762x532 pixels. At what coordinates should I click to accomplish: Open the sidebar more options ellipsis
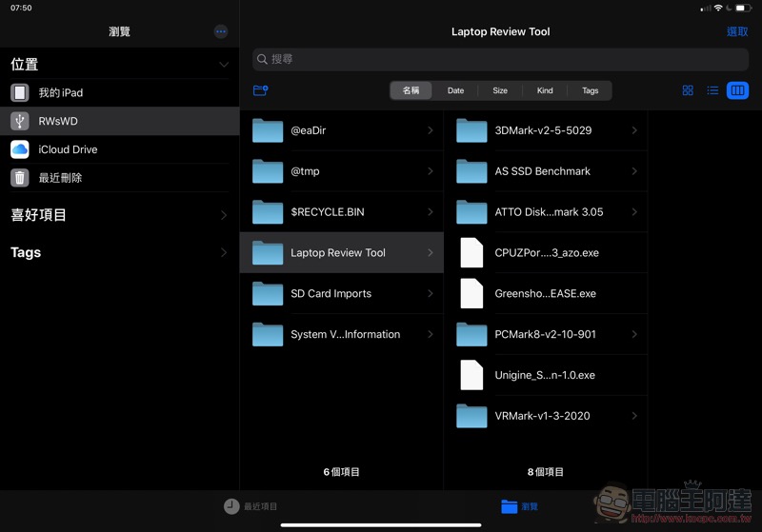coord(221,31)
